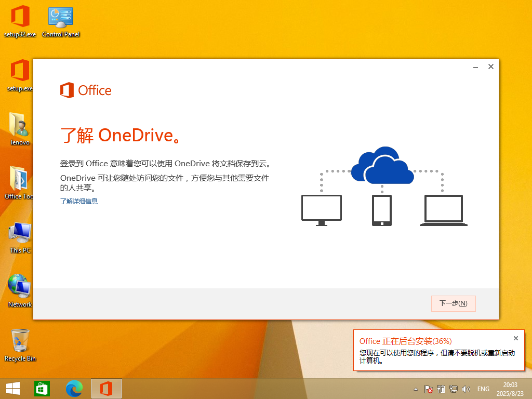This screenshot has width=532, height=399.
Task: Open the OneDrive learn more (了解详细信息) link
Action: pyautogui.click(x=79, y=201)
